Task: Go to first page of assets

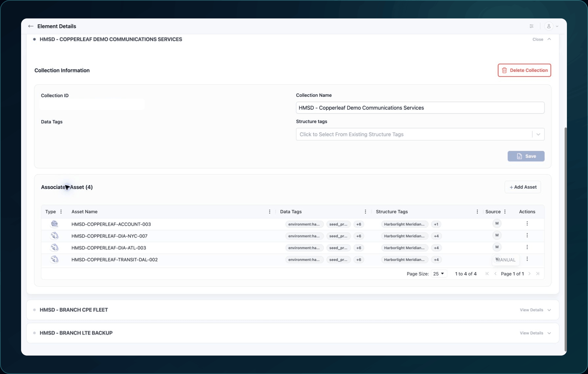Action: click(x=487, y=274)
